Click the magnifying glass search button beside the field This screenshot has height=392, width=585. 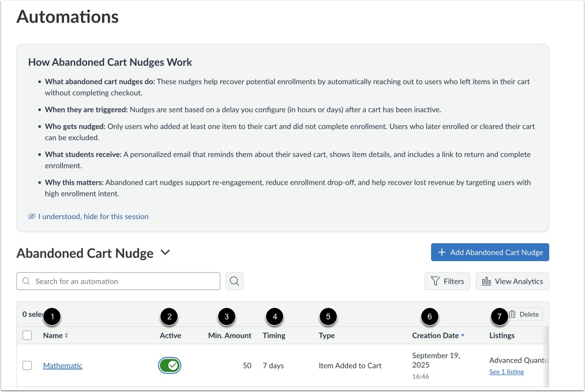coord(234,281)
